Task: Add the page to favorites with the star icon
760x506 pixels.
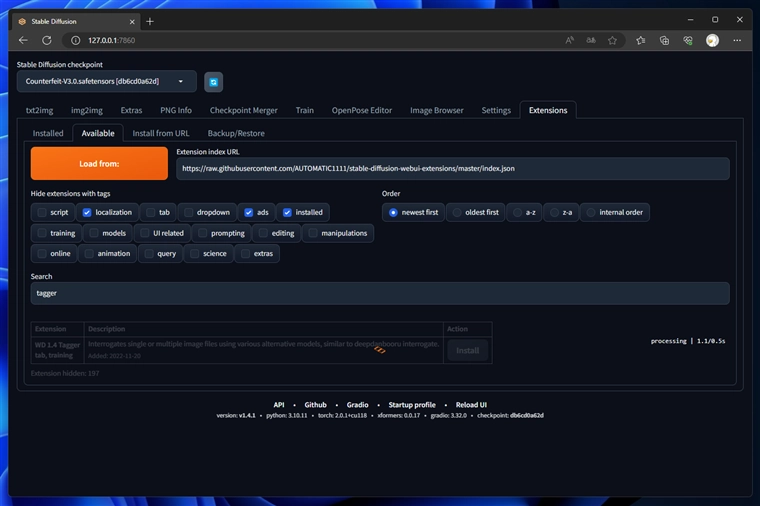Action: (x=612, y=40)
